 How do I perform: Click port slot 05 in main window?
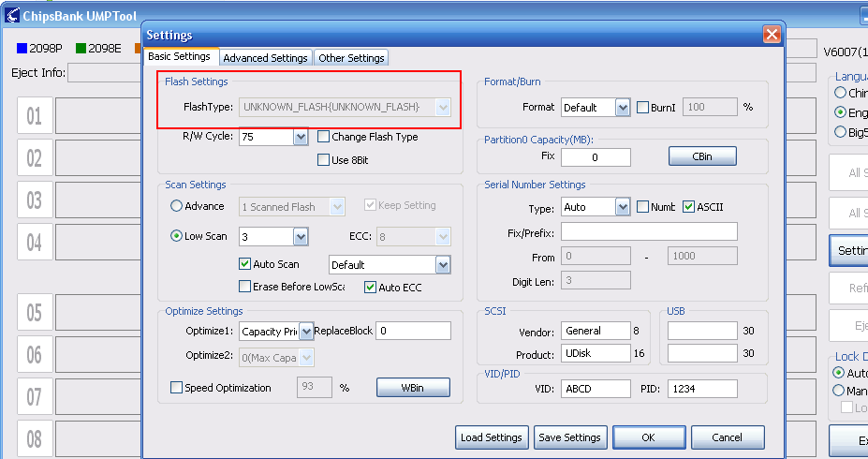[35, 313]
